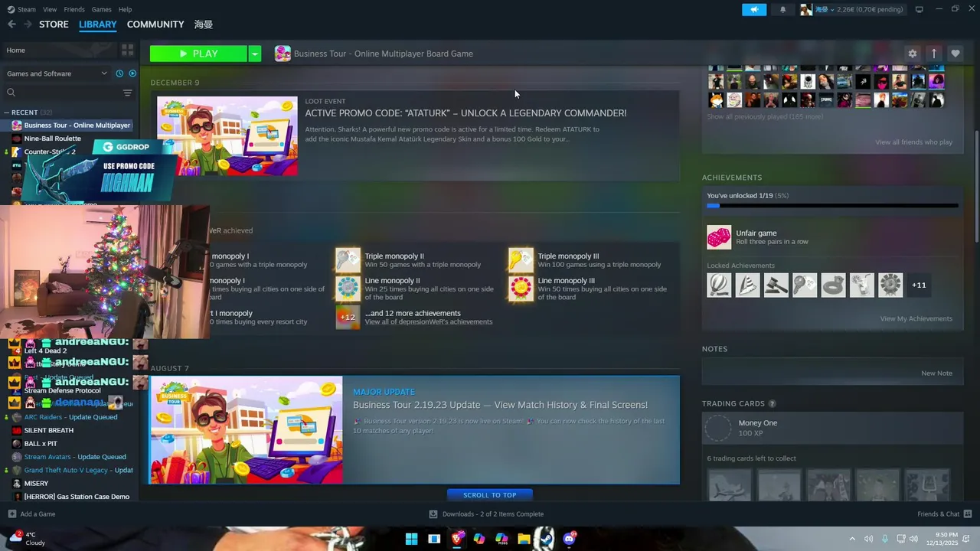Open Triple monopoly III achievement icon
The height and width of the screenshot is (551, 980).
[x=521, y=260]
